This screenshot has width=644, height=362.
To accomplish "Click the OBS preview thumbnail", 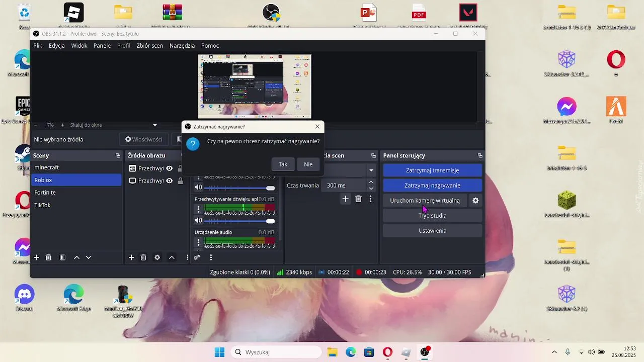I will point(255,86).
